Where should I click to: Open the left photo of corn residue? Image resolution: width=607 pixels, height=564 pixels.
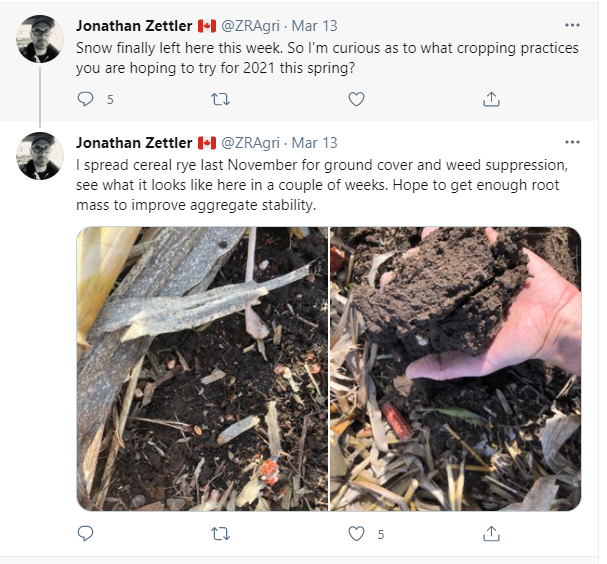(x=202, y=368)
